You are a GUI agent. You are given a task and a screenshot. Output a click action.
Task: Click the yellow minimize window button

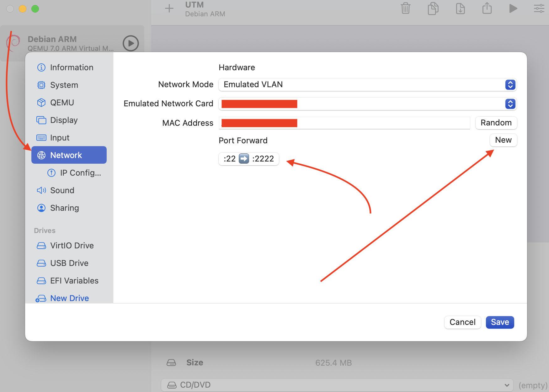(x=23, y=9)
